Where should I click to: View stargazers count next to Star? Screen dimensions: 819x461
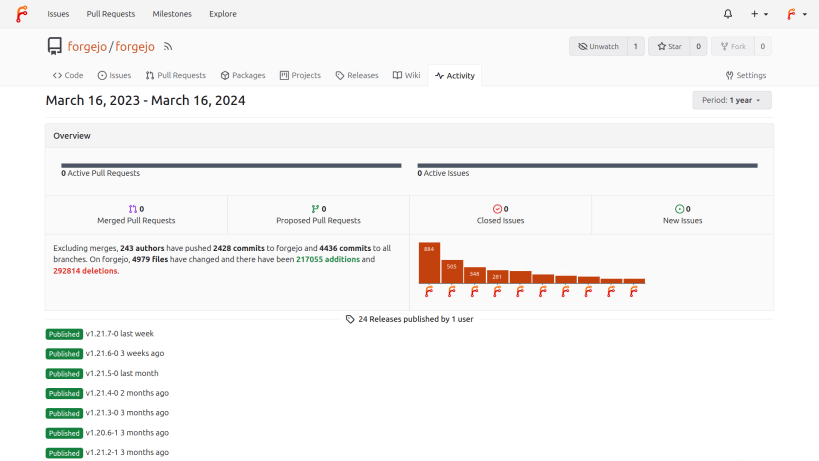[698, 46]
